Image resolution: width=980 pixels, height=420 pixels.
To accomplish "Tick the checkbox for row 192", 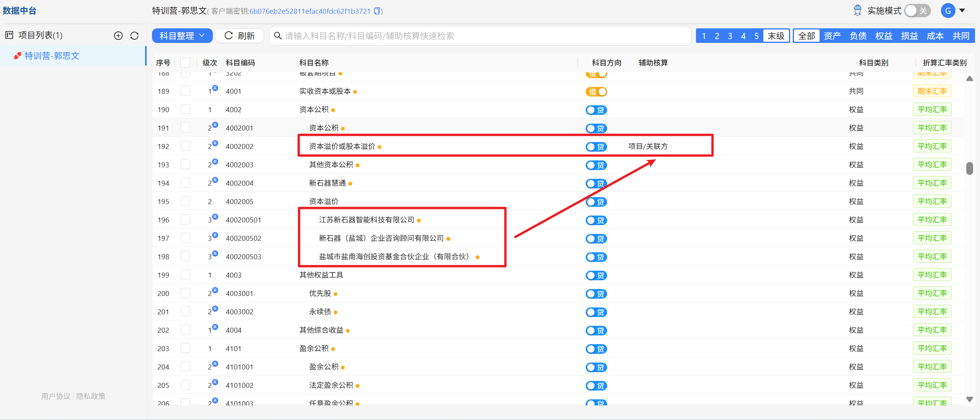I will coord(185,146).
